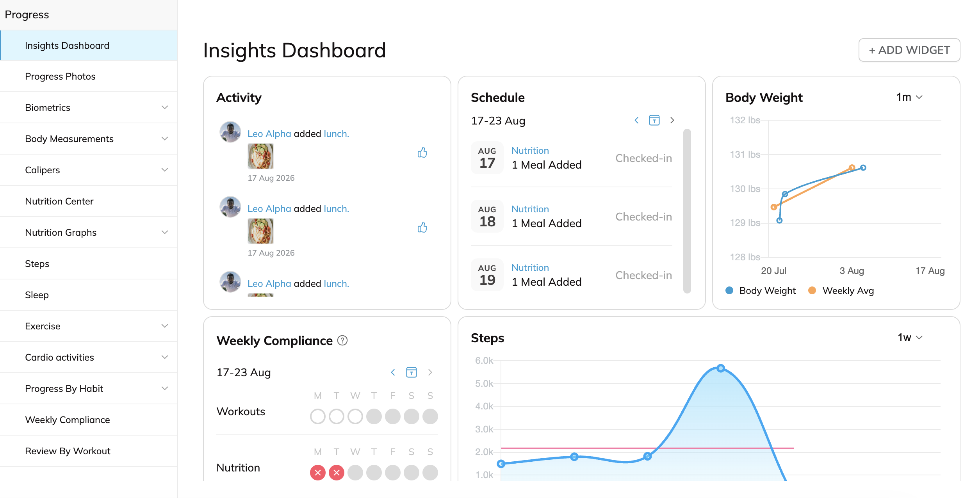
Task: Open first lunch photo thumbnail
Action: pos(261,156)
